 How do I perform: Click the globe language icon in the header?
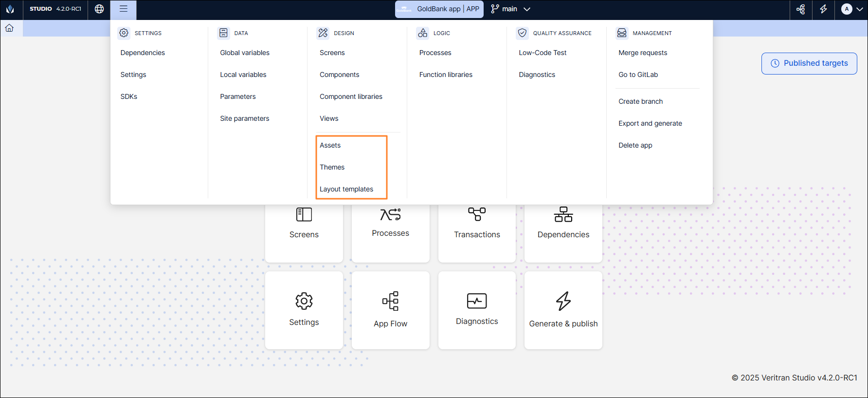click(x=99, y=9)
